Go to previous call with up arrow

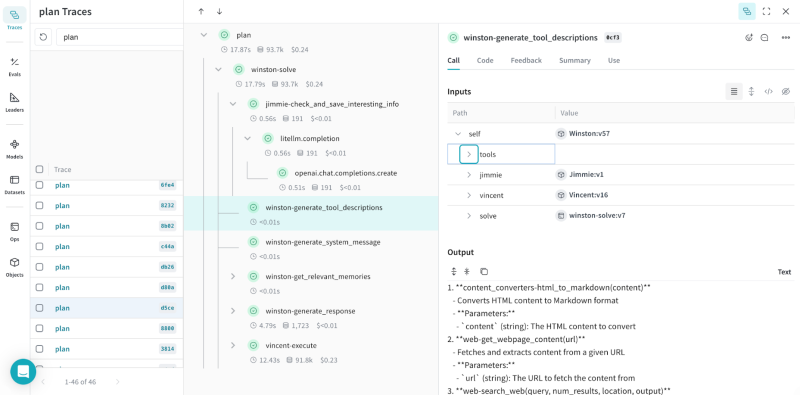[201, 11]
